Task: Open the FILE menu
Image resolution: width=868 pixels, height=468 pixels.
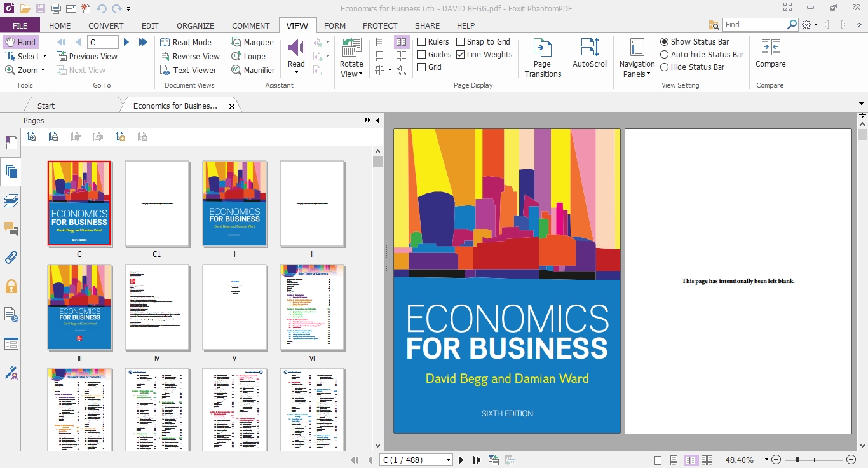Action: [x=20, y=25]
